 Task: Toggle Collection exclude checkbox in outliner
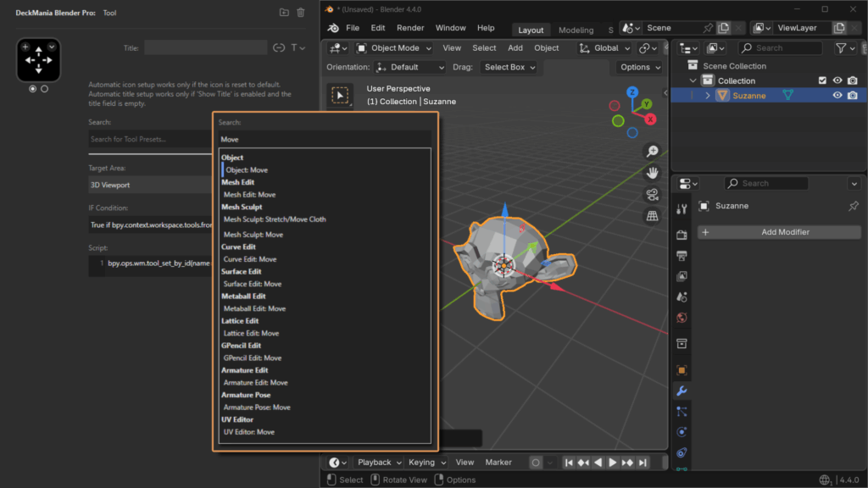821,80
